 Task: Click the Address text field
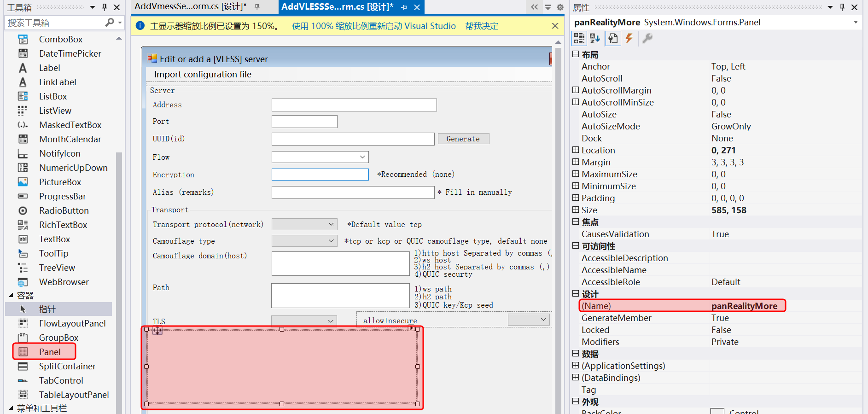coord(354,105)
